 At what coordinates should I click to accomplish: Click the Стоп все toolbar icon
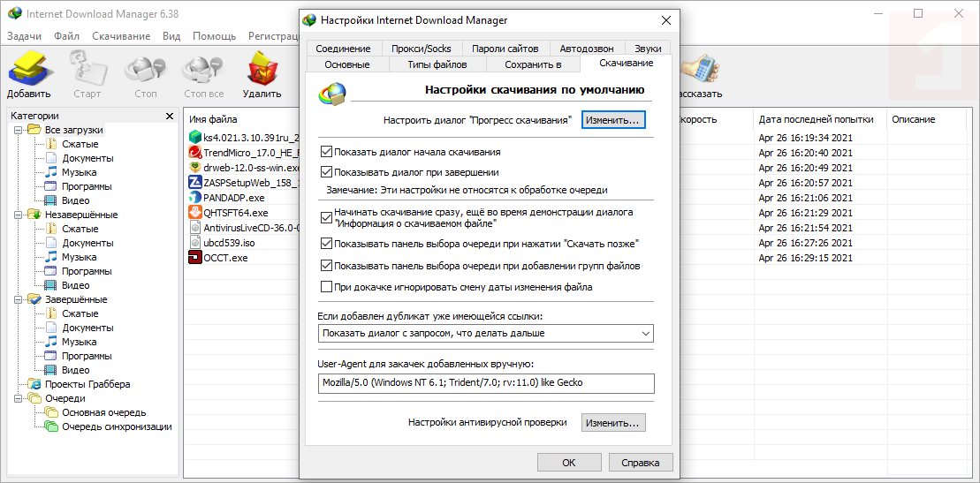(x=204, y=69)
